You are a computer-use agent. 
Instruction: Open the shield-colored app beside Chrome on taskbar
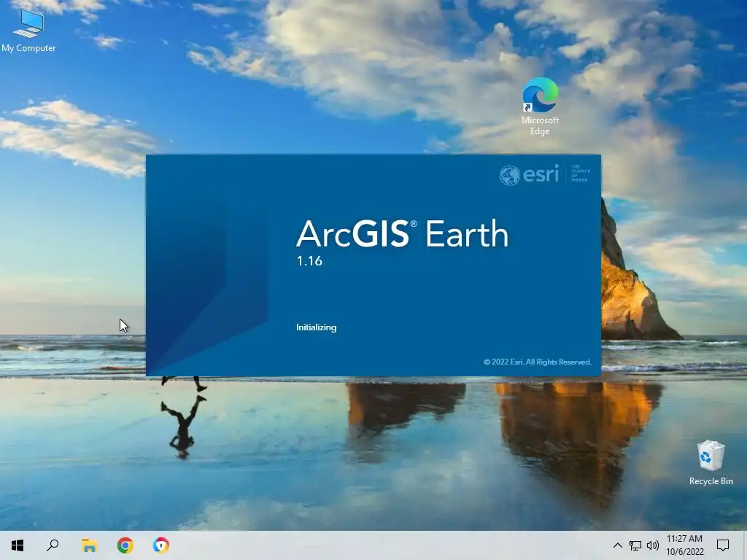[161, 545]
